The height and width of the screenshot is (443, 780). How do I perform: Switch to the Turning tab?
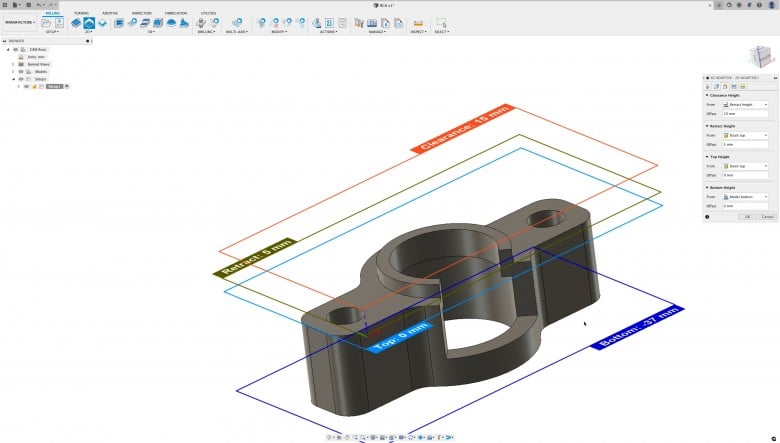pyautogui.click(x=81, y=13)
